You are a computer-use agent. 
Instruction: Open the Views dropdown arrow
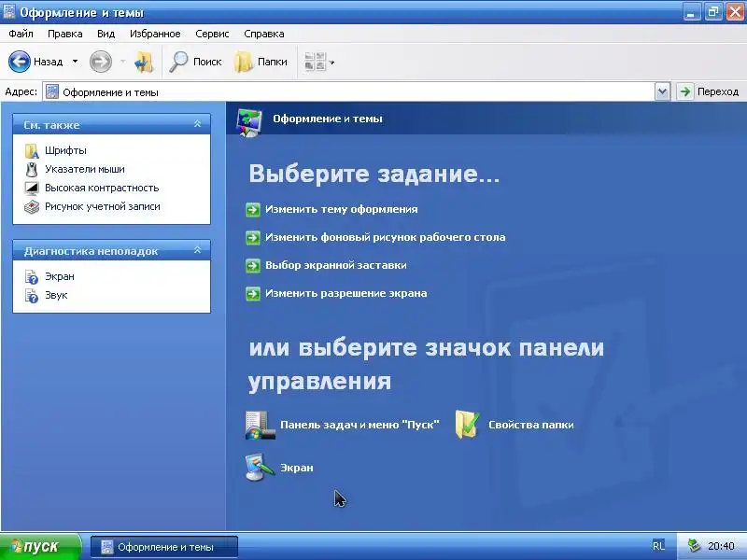(332, 63)
